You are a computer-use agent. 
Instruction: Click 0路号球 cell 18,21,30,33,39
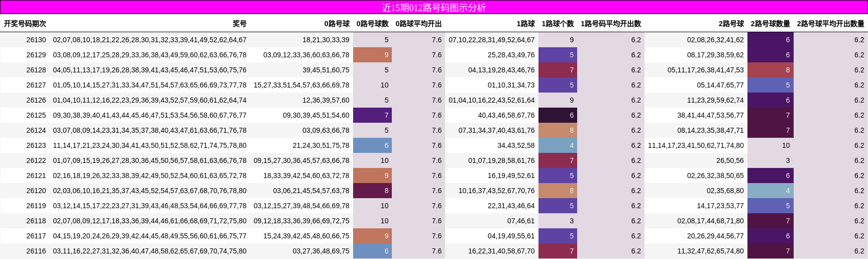tap(326, 40)
